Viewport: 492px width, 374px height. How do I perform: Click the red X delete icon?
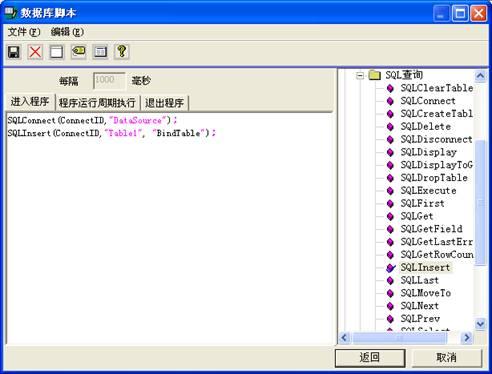pos(35,52)
